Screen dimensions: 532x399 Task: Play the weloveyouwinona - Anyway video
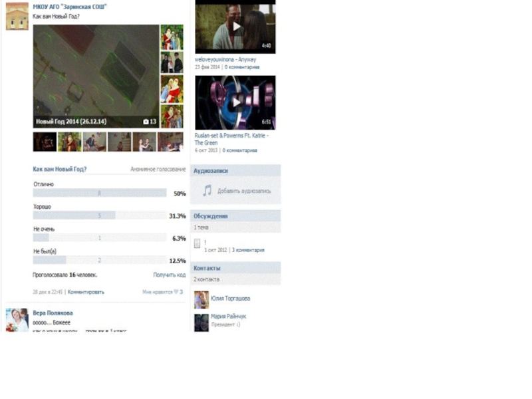click(235, 27)
